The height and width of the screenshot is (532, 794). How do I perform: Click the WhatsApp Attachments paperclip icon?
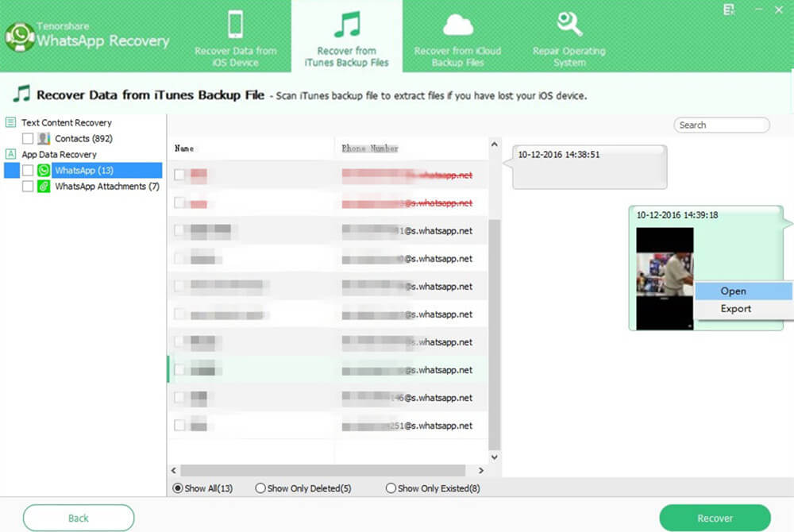pyautogui.click(x=44, y=187)
